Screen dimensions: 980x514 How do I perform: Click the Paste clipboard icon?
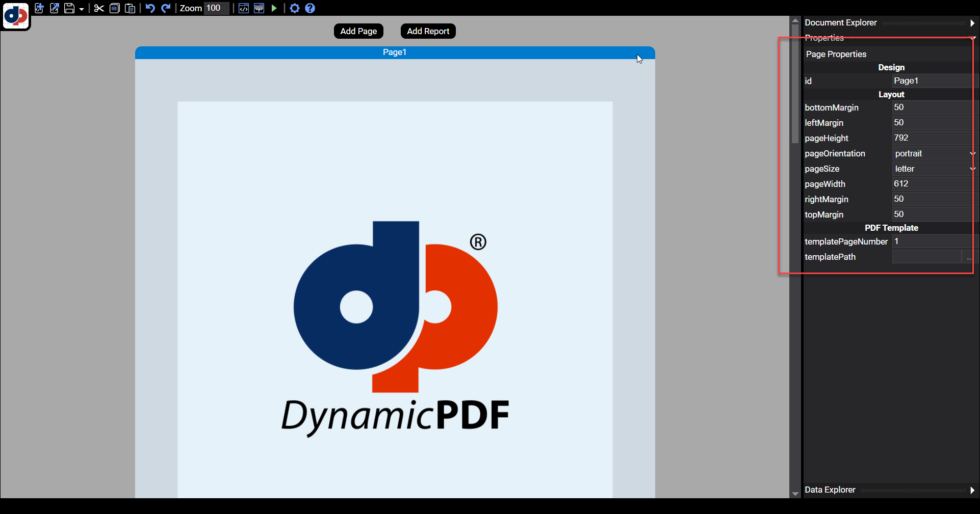point(130,8)
